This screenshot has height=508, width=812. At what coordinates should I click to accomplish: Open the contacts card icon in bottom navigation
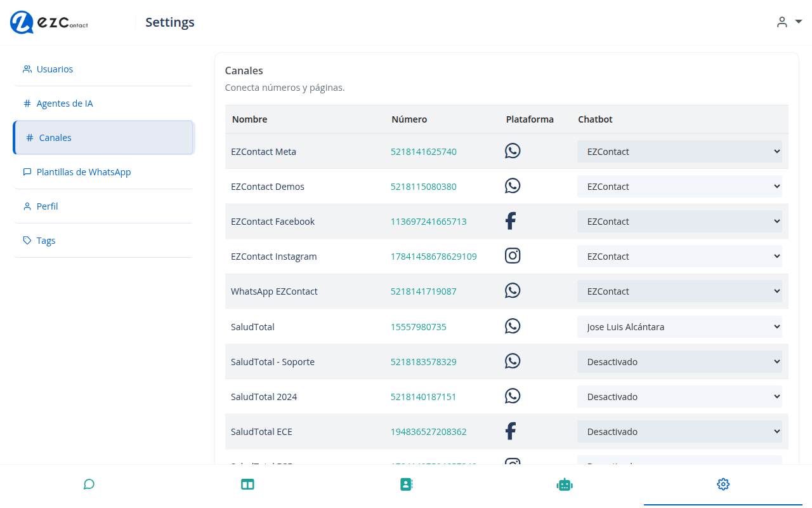click(406, 484)
